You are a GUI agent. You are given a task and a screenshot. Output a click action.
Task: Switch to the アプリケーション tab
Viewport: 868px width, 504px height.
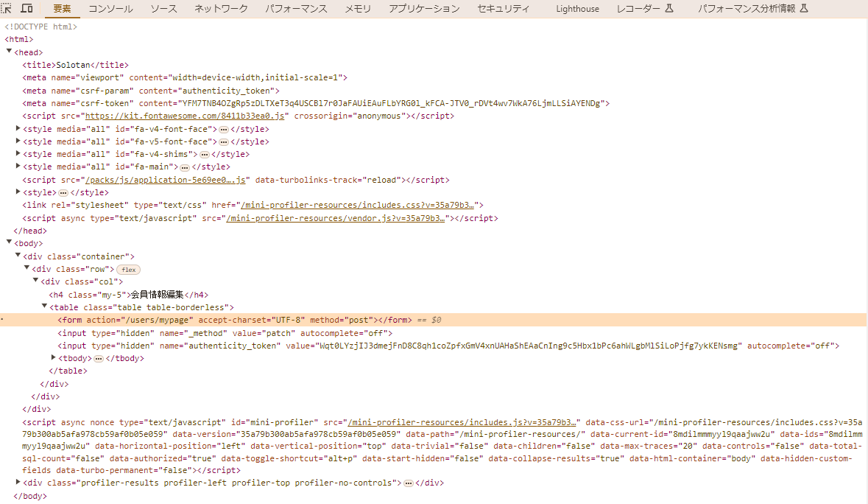pos(424,9)
